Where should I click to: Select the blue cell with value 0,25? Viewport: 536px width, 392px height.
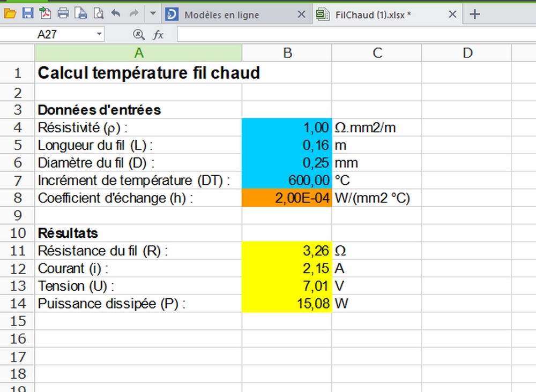pyautogui.click(x=287, y=163)
